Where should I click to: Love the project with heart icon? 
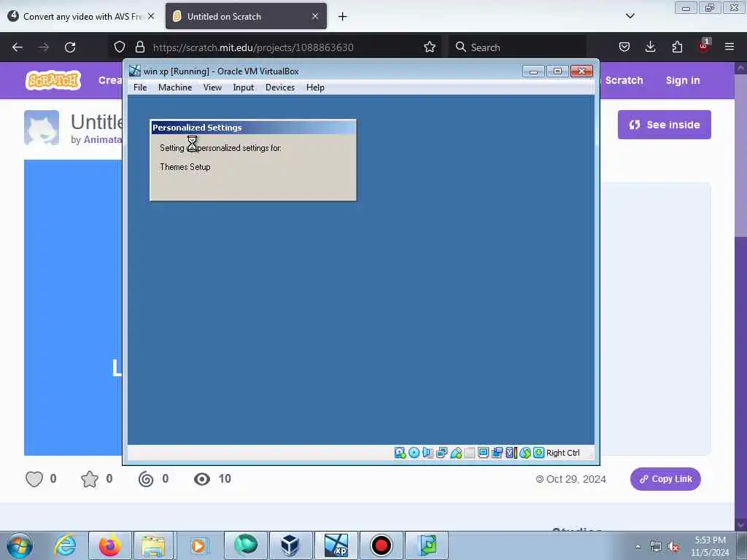tap(34, 479)
